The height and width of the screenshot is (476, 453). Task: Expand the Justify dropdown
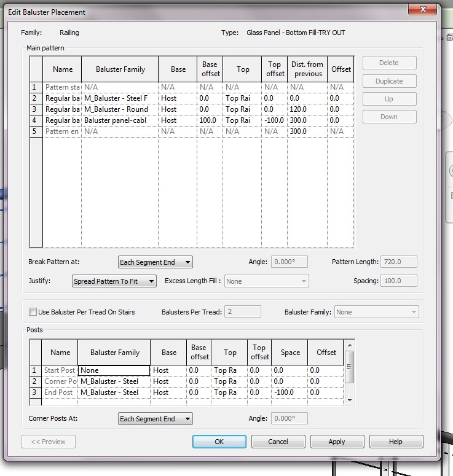114,281
